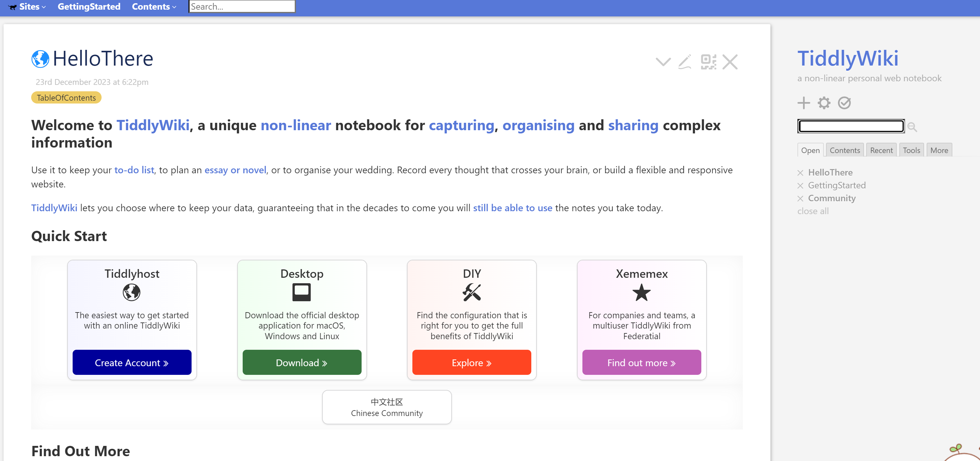Switch to the Recent sidebar tab

coord(881,150)
